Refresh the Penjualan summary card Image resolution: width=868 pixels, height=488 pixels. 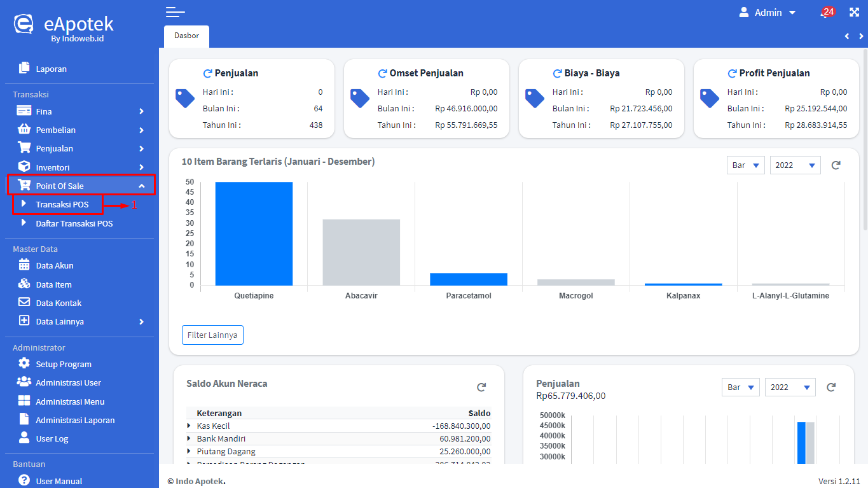point(207,73)
